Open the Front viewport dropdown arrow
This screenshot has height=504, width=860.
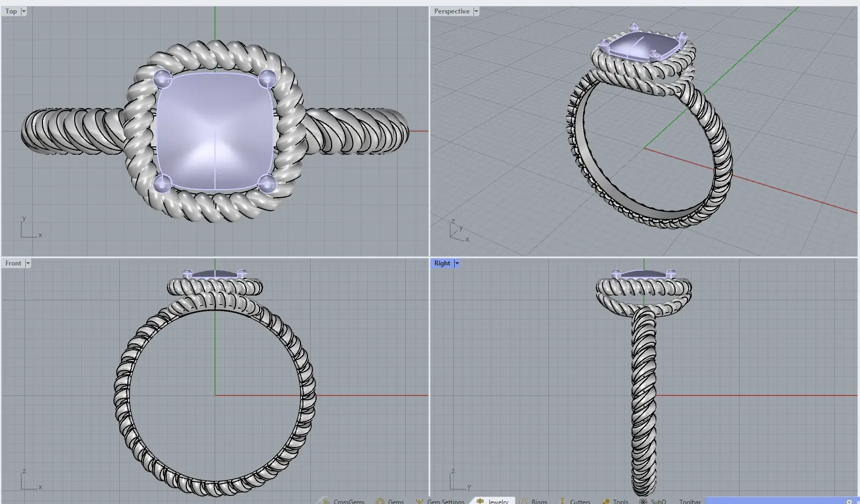(x=28, y=263)
